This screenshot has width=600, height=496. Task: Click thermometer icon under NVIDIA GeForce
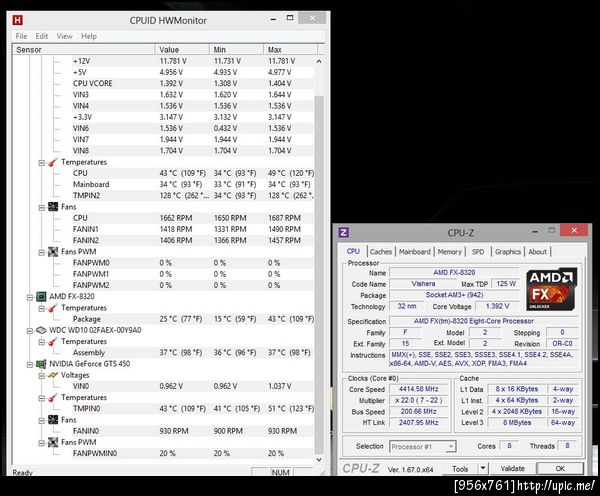(53, 398)
